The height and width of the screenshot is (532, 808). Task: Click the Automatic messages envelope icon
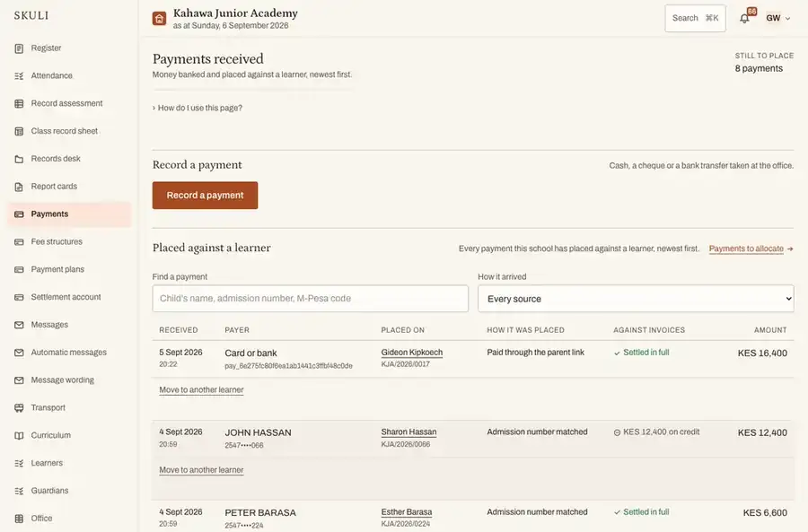coord(19,353)
